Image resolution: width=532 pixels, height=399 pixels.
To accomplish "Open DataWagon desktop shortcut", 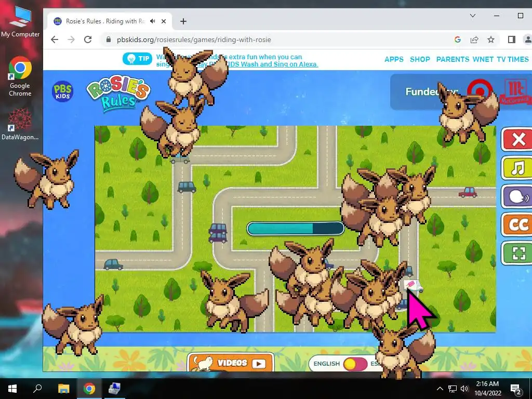I will coord(20,124).
